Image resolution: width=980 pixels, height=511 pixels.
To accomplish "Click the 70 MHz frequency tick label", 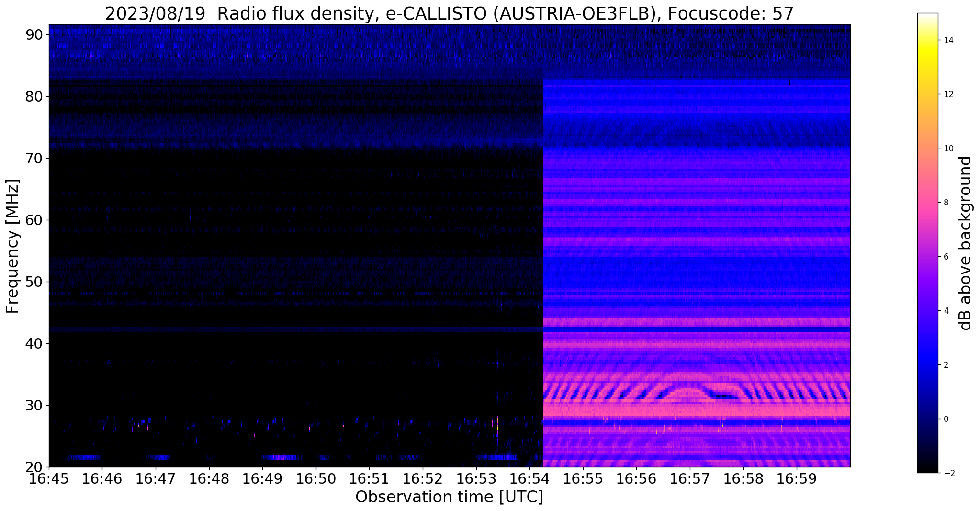I will click(x=35, y=159).
